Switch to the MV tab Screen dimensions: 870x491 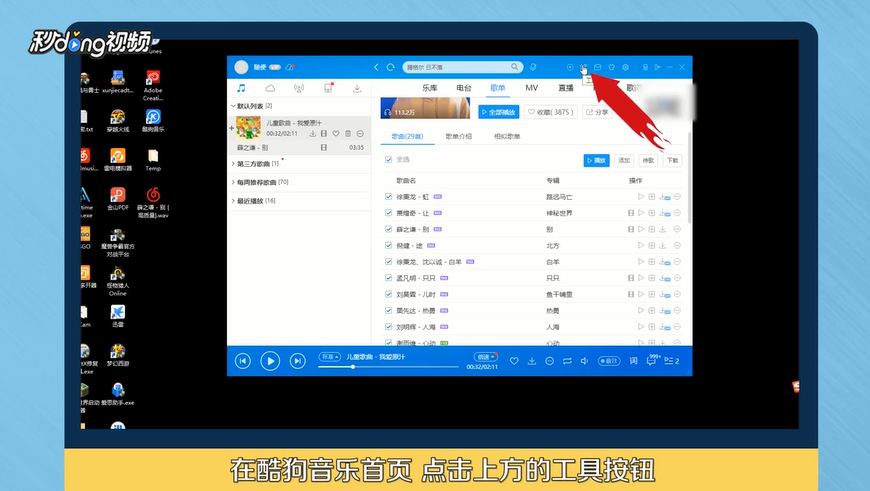(x=532, y=88)
